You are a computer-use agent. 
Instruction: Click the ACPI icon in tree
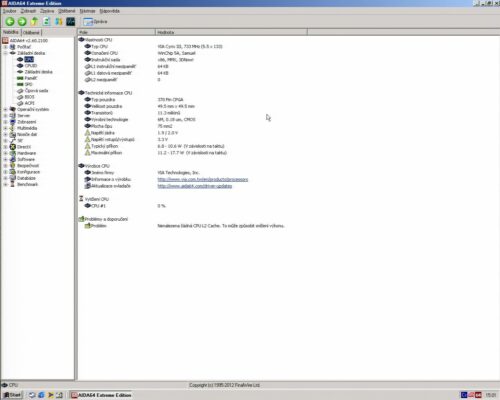(x=20, y=103)
